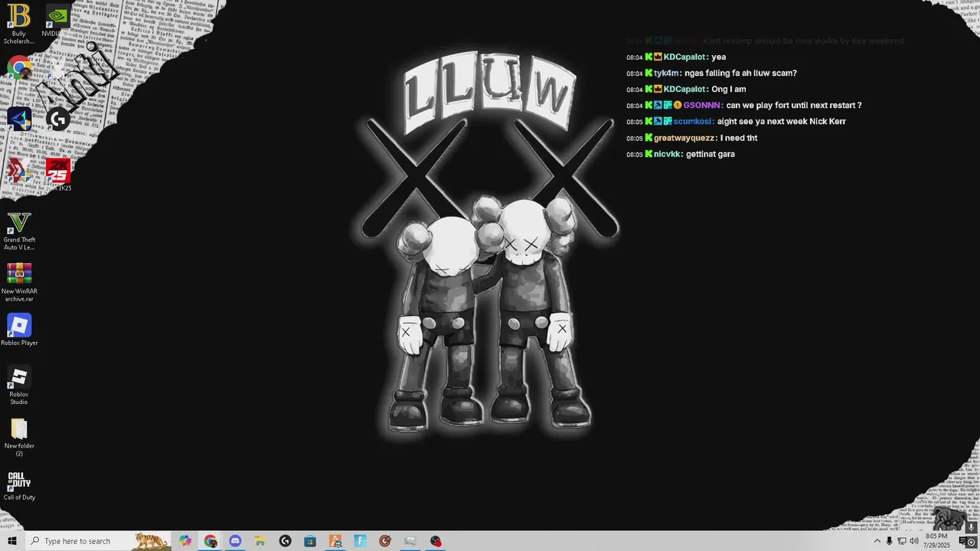980x551 pixels.
Task: Open File Explorer from the taskbar
Action: [x=260, y=541]
